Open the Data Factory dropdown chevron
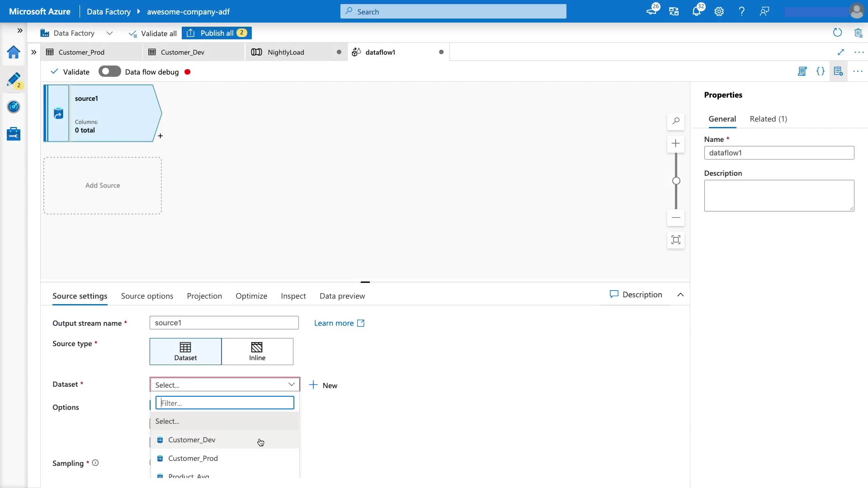This screenshot has height=488, width=868. click(109, 33)
